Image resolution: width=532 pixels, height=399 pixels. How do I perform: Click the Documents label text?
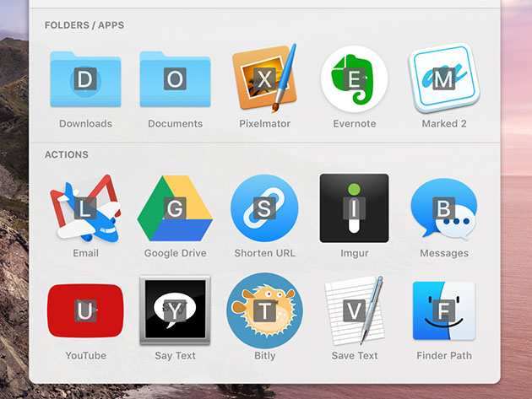tap(175, 124)
